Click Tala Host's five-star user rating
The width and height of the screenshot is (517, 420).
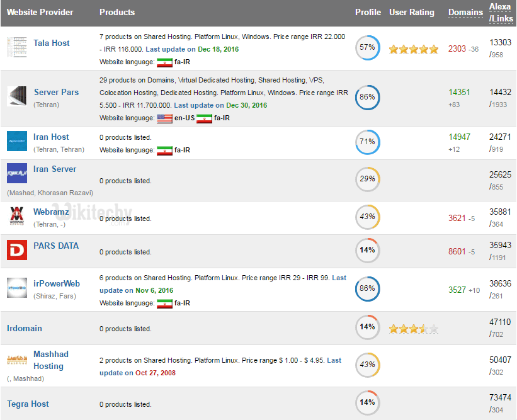(413, 49)
